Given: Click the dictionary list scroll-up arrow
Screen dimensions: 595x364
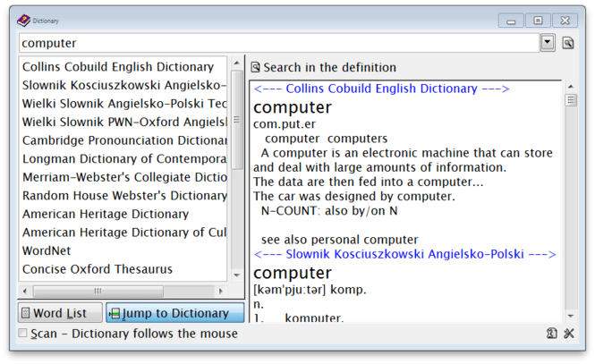Looking at the screenshot, I should pyautogui.click(x=237, y=63).
